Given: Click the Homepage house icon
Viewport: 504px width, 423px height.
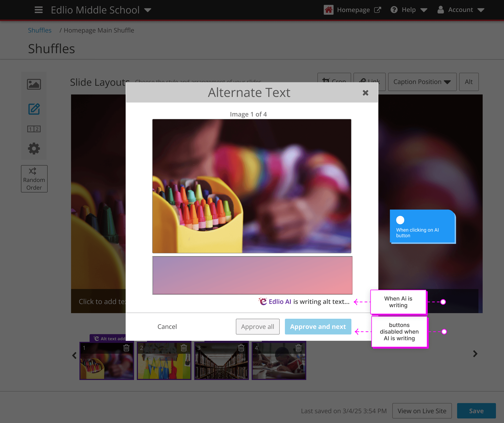Looking at the screenshot, I should pyautogui.click(x=328, y=10).
